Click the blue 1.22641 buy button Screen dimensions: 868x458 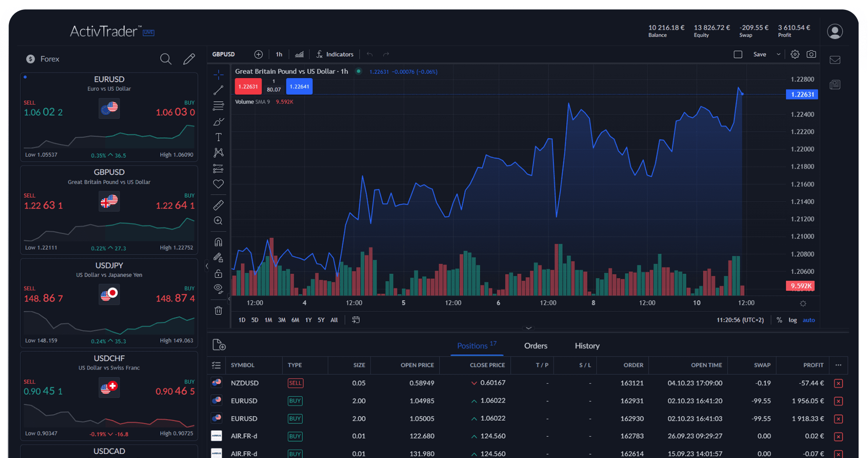(299, 87)
